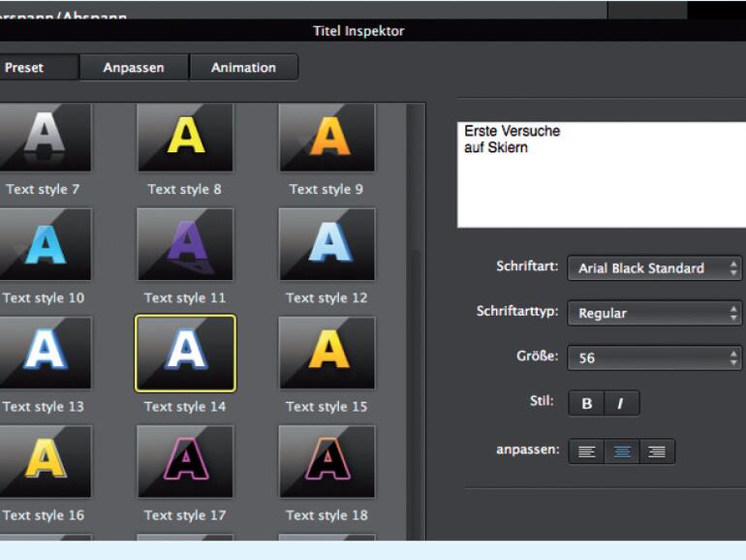Click the "Text style 11" label

coord(185,298)
